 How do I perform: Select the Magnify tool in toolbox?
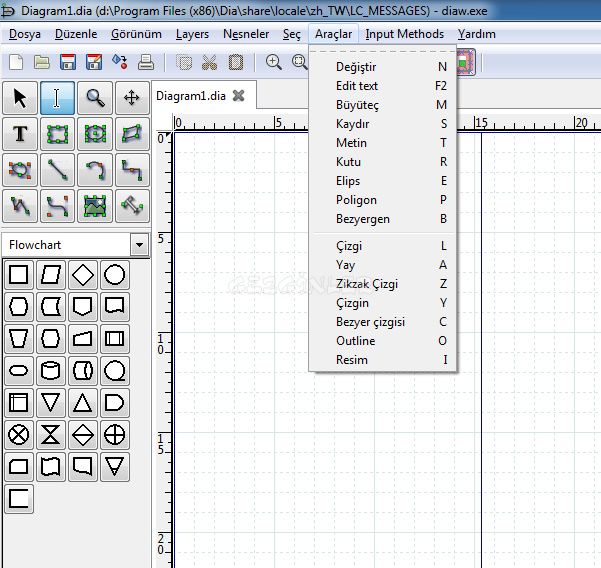(95, 98)
